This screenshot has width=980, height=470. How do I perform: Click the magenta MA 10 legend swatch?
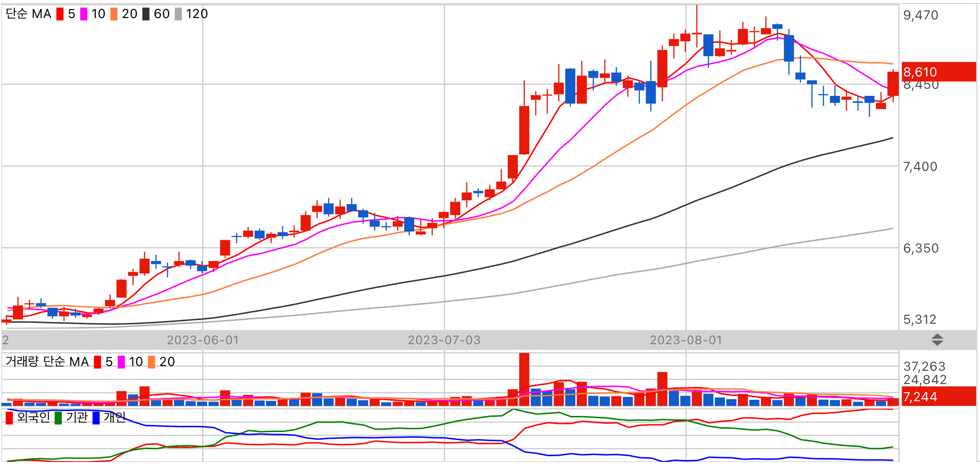(84, 14)
